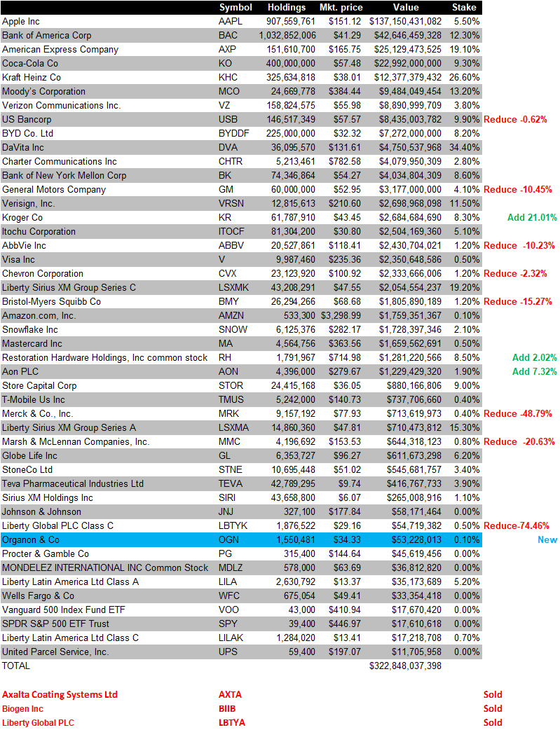
Task: Select the 'Reduce -10.45%' note for General Motors
Action: pos(518,189)
